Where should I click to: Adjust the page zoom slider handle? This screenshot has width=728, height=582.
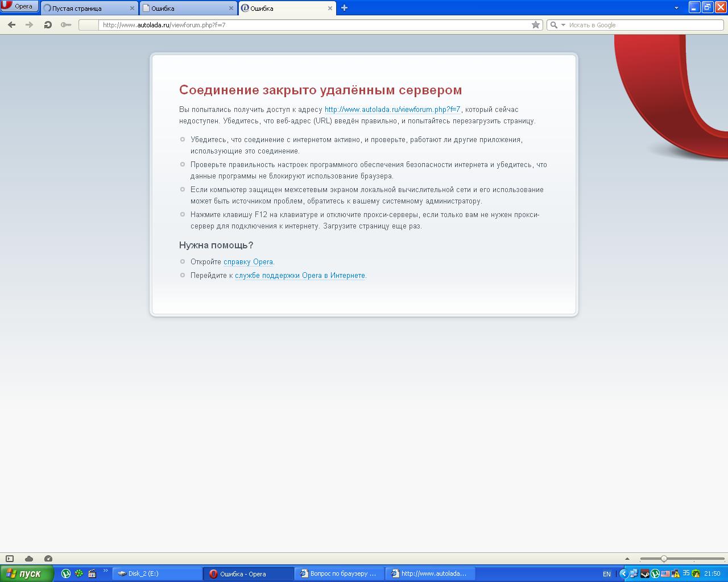click(x=664, y=559)
